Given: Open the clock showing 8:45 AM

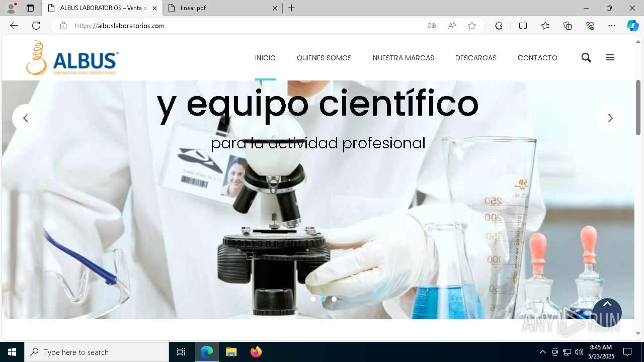Looking at the screenshot, I should tap(602, 352).
